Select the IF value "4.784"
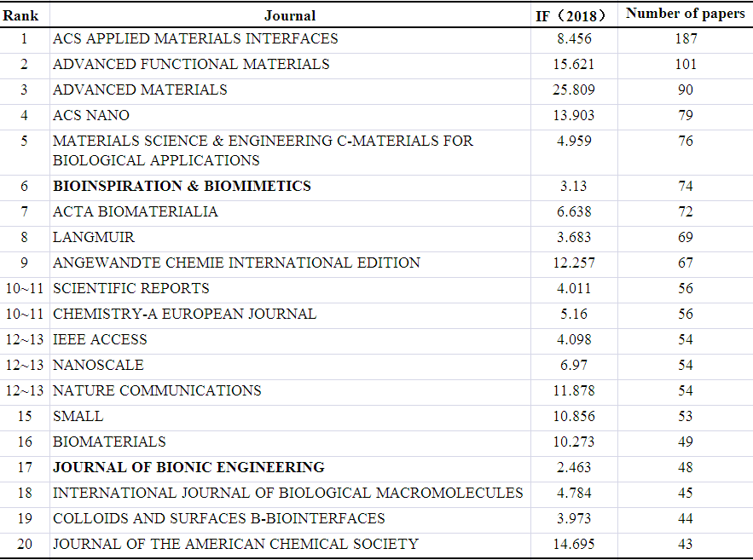The width and height of the screenshot is (753, 560). pos(574,493)
